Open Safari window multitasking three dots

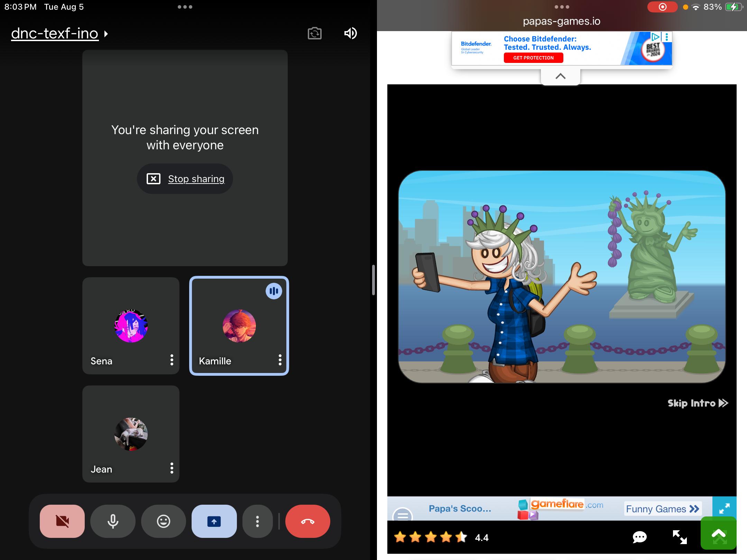click(562, 7)
